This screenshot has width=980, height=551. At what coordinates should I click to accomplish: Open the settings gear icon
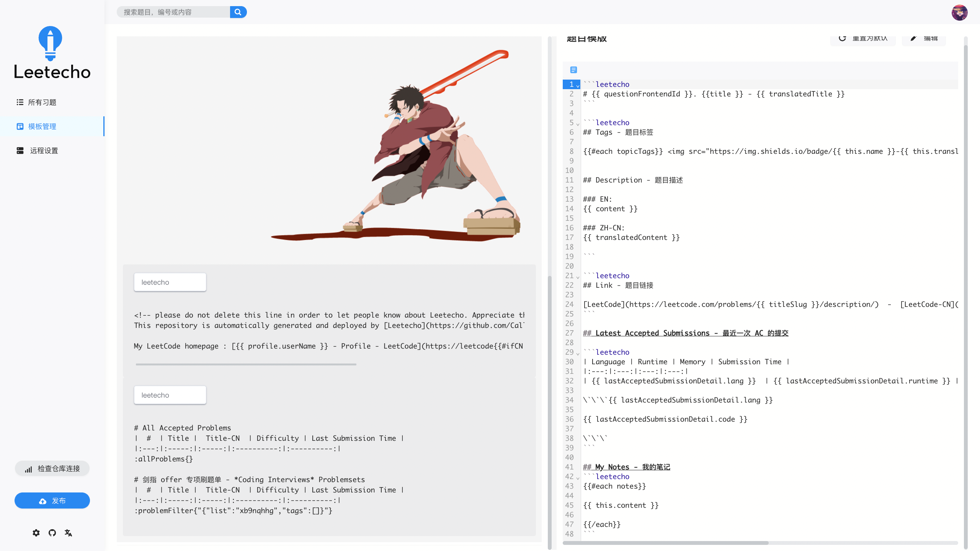(36, 533)
